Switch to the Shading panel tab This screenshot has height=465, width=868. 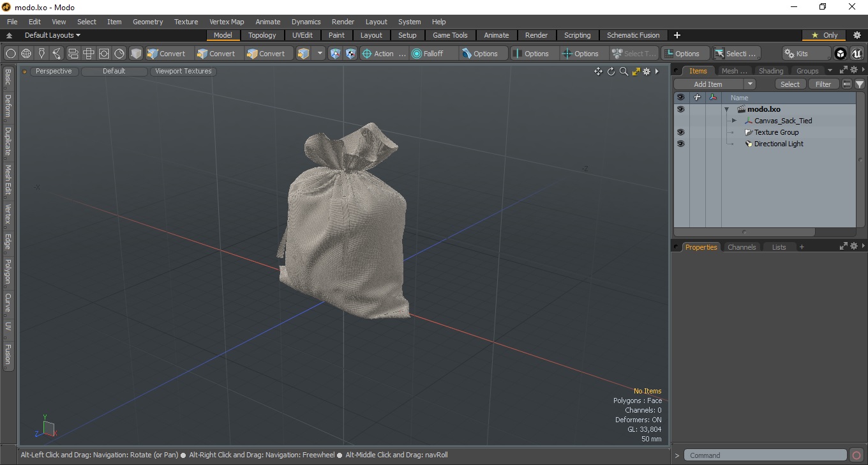(x=770, y=71)
